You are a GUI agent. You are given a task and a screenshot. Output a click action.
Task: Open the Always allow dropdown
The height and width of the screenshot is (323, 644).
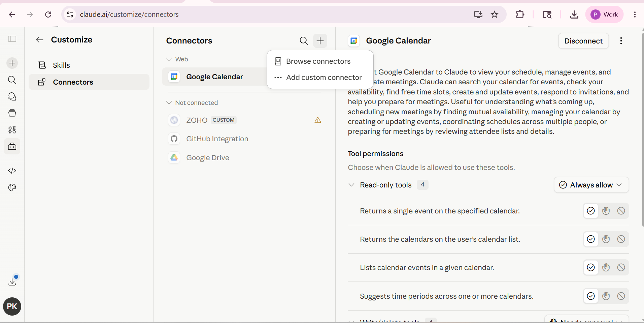591,185
